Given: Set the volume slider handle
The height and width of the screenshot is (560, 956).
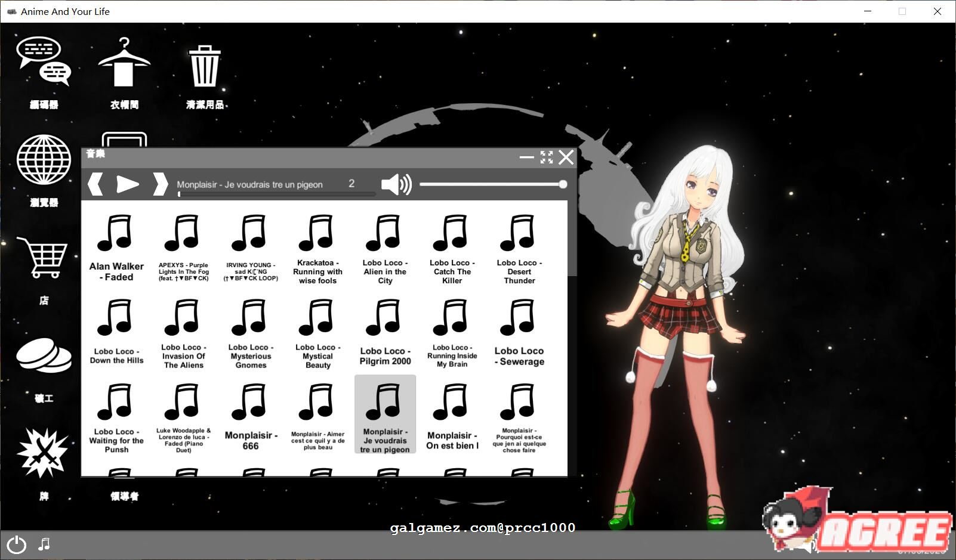Looking at the screenshot, I should pyautogui.click(x=562, y=184).
